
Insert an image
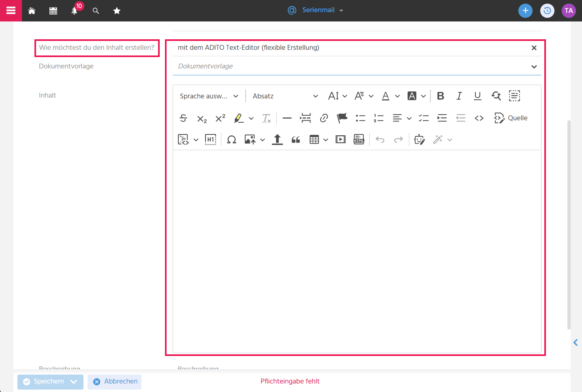pos(250,140)
